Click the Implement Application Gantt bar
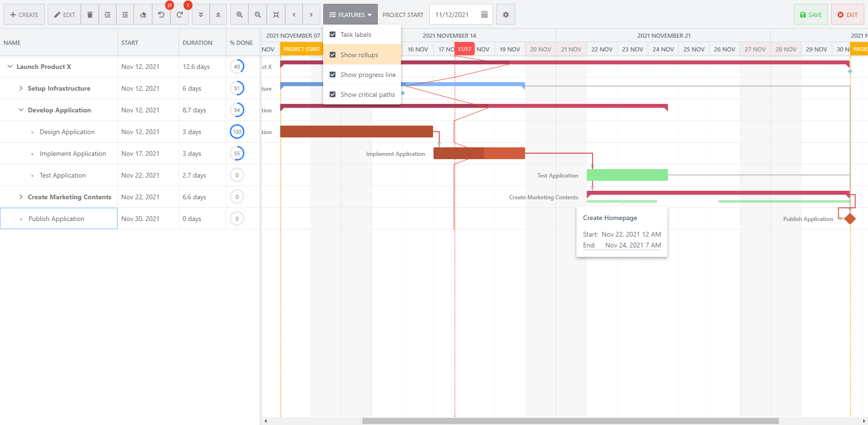The width and height of the screenshot is (868, 425). [x=479, y=153]
